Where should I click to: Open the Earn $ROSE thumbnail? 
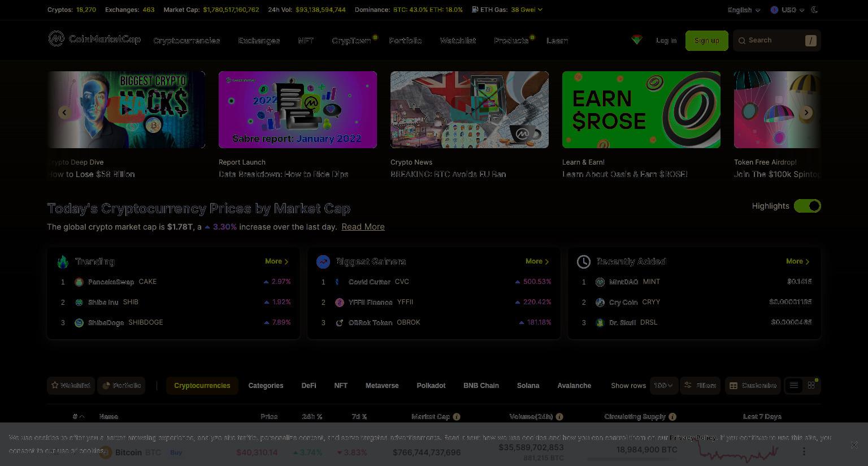tap(641, 110)
